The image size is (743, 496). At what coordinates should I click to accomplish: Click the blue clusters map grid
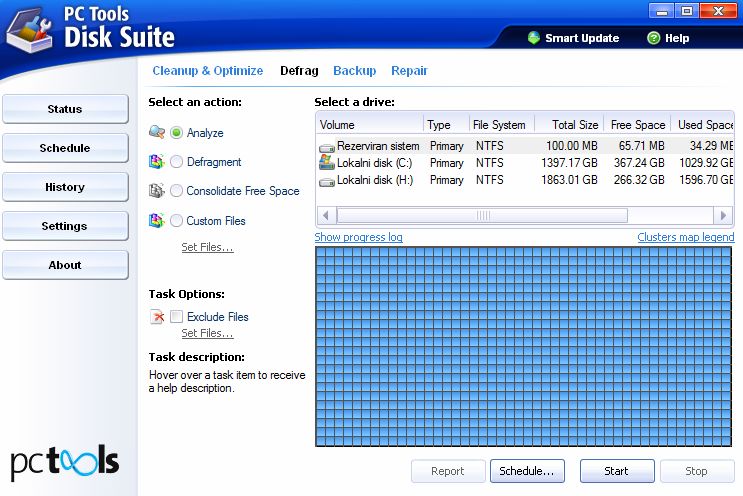point(524,346)
